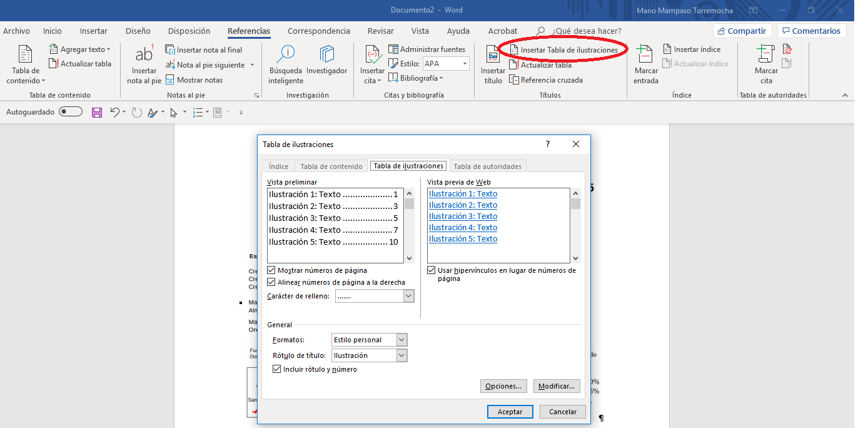Open the Revisar ribbon tab

coord(381,31)
